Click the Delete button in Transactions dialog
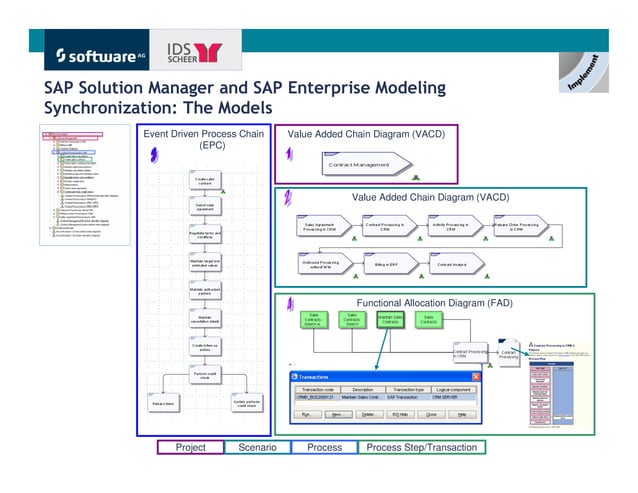The width and height of the screenshot is (638, 493). 369,414
